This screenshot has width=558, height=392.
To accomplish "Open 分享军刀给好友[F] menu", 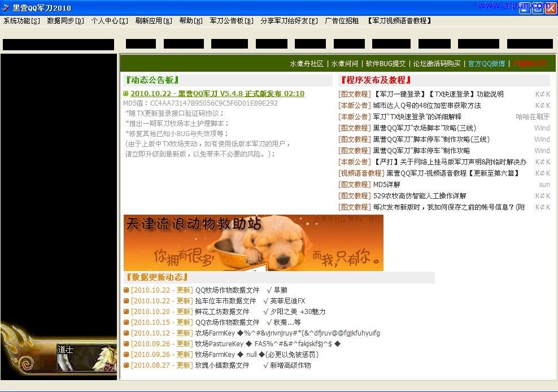I will point(289,21).
